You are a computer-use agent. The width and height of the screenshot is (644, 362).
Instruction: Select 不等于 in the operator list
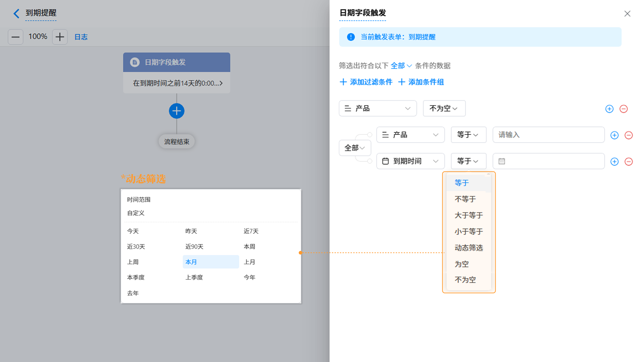469,199
